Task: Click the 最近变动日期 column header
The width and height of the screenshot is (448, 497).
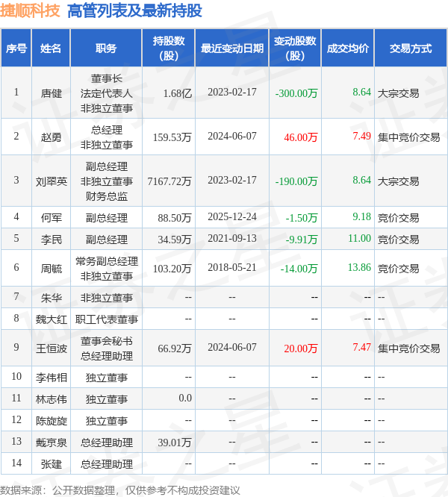Action: tap(232, 49)
